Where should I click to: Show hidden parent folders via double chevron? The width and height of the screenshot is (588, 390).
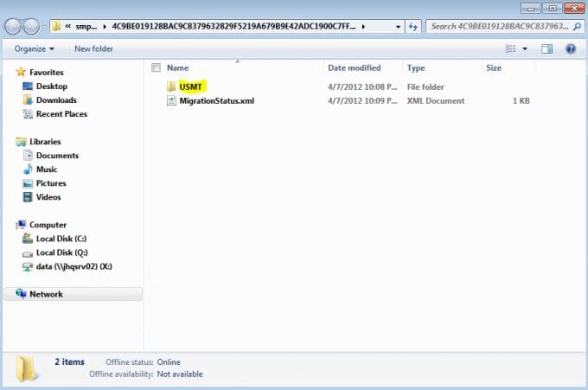pyautogui.click(x=67, y=26)
